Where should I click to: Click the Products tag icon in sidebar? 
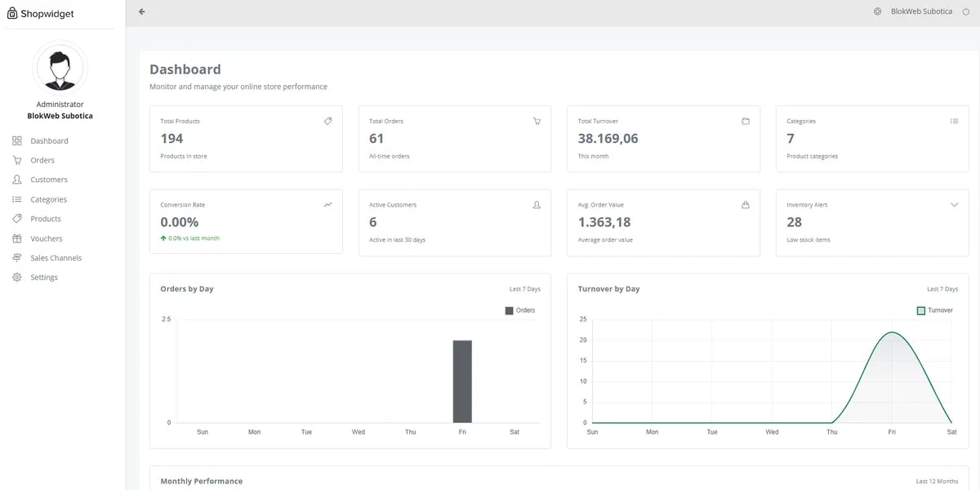coord(16,219)
